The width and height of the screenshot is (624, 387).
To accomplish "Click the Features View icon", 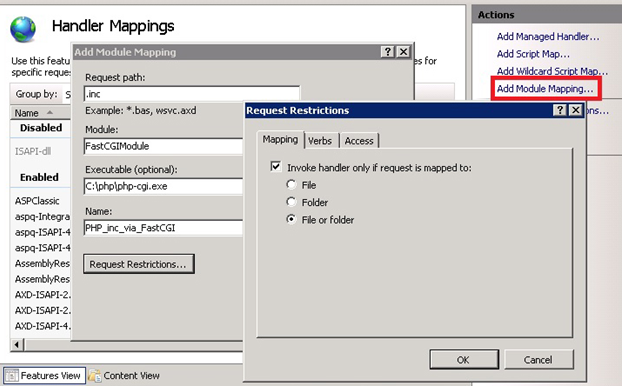I will pyautogui.click(x=12, y=375).
